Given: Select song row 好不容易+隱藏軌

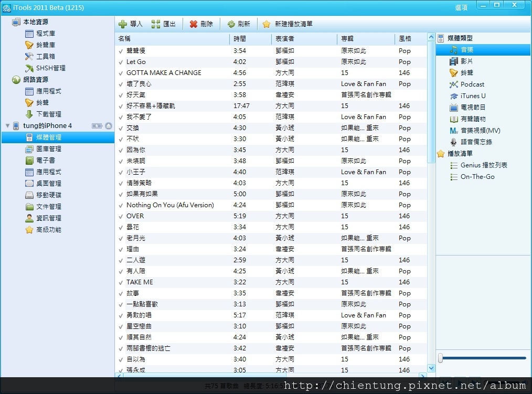Looking at the screenshot, I should (x=271, y=106).
